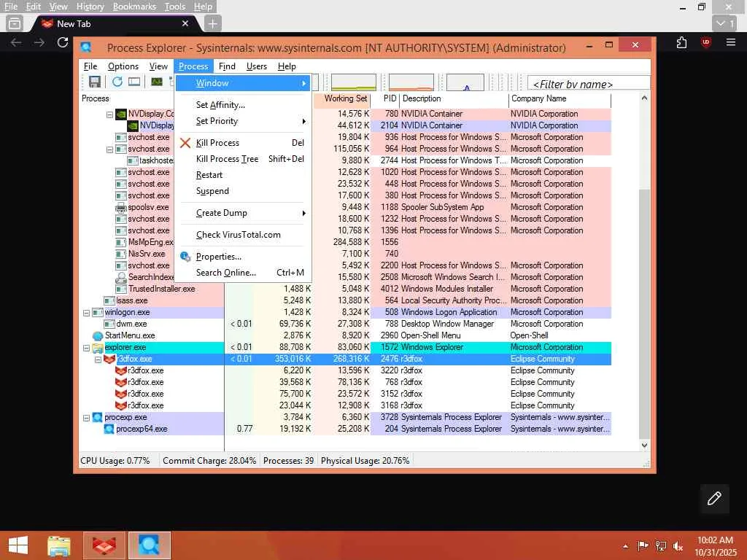Click the process list scrollbar down arrow
This screenshot has width=747, height=560.
point(644,446)
